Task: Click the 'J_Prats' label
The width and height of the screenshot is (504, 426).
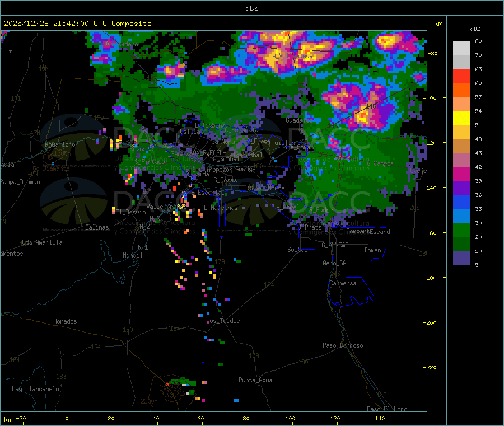Action: 310,227
